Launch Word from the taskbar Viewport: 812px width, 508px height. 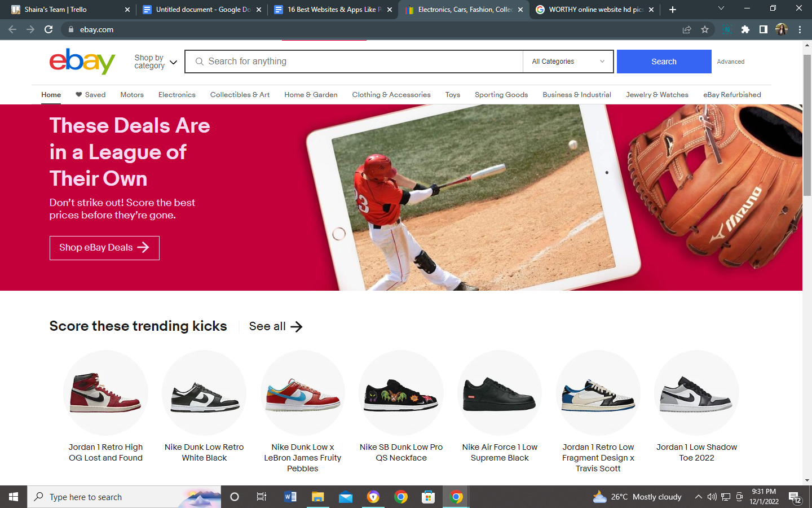click(x=290, y=497)
